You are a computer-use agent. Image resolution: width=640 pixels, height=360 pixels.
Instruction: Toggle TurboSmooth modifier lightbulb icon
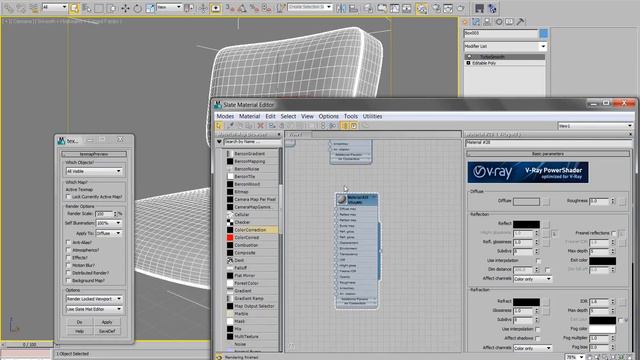click(469, 57)
